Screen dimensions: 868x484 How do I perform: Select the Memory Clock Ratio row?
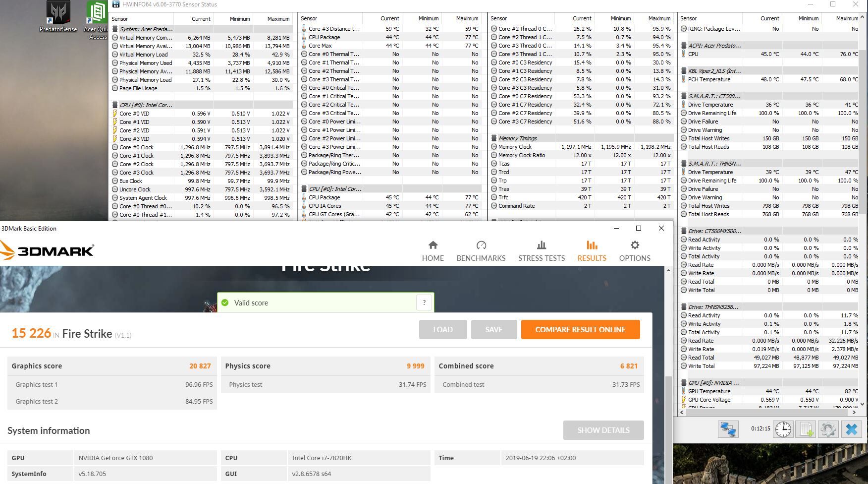pyautogui.click(x=581, y=155)
